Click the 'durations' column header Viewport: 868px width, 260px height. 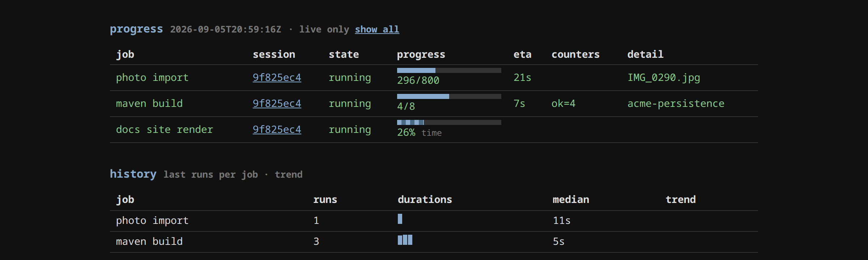pos(425,200)
